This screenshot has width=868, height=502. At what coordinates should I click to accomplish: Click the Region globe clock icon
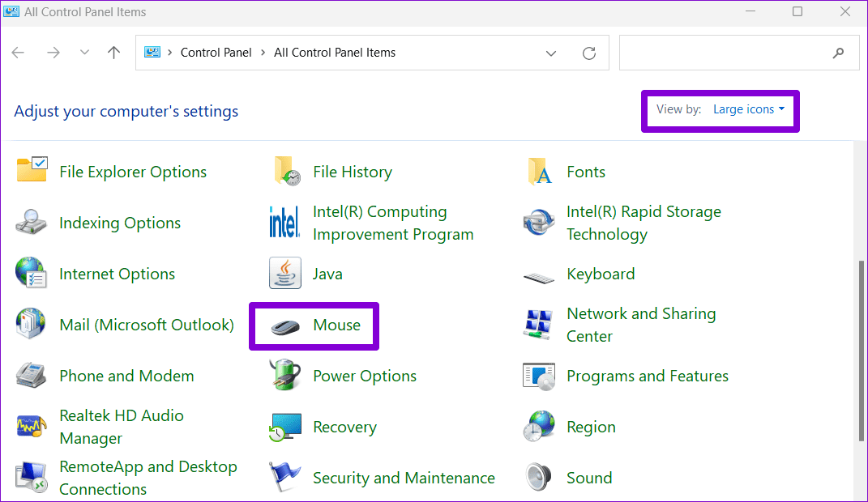point(538,427)
